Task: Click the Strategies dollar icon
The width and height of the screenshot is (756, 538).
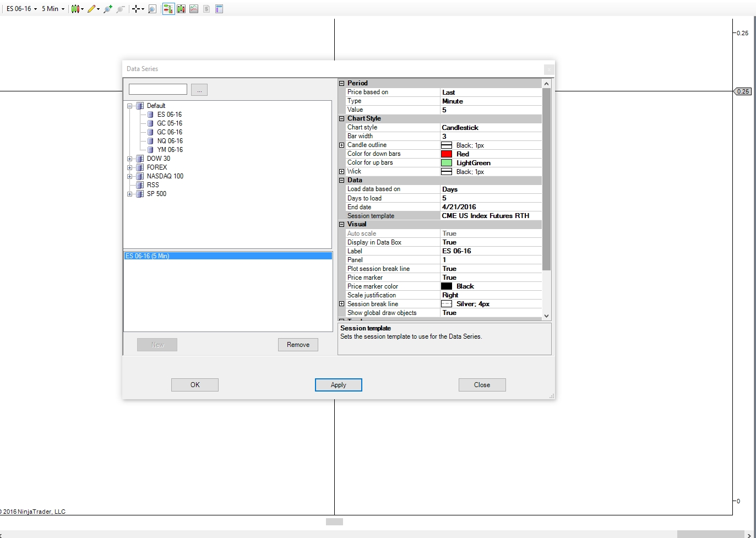Action: [206, 9]
